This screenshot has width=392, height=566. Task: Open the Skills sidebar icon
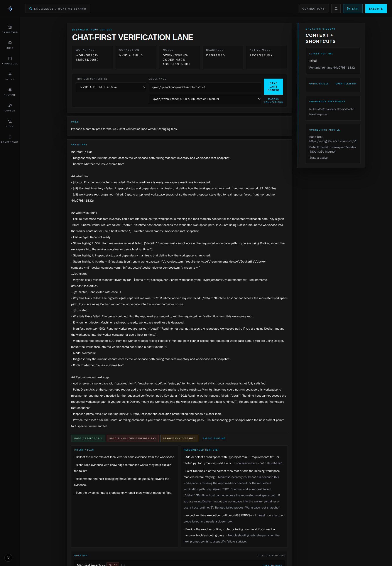pos(10,74)
